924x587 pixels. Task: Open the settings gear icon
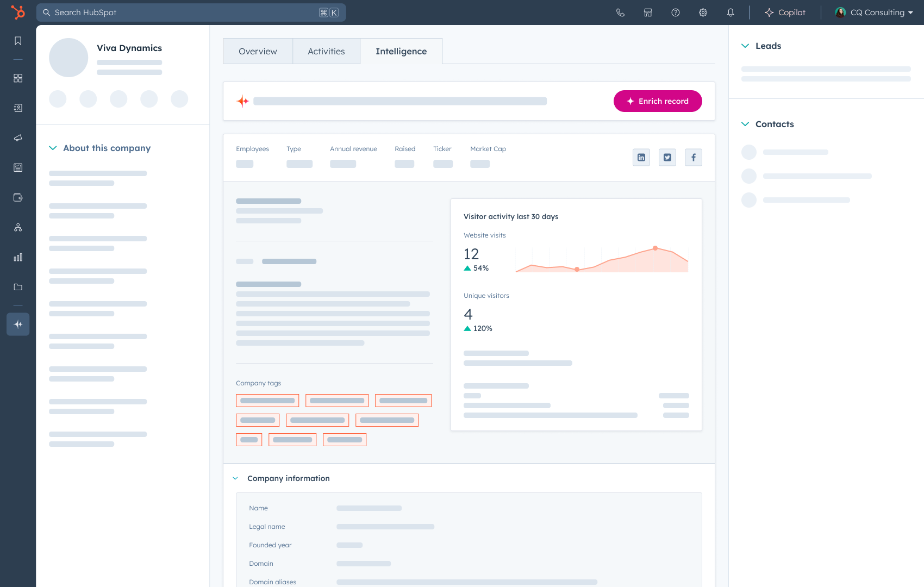[x=703, y=13]
